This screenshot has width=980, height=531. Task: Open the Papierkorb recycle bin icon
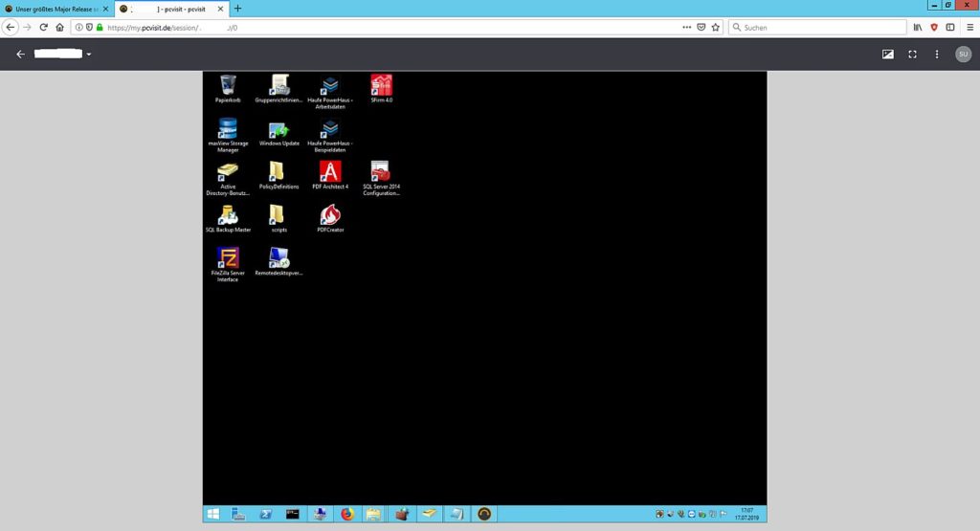pos(227,85)
